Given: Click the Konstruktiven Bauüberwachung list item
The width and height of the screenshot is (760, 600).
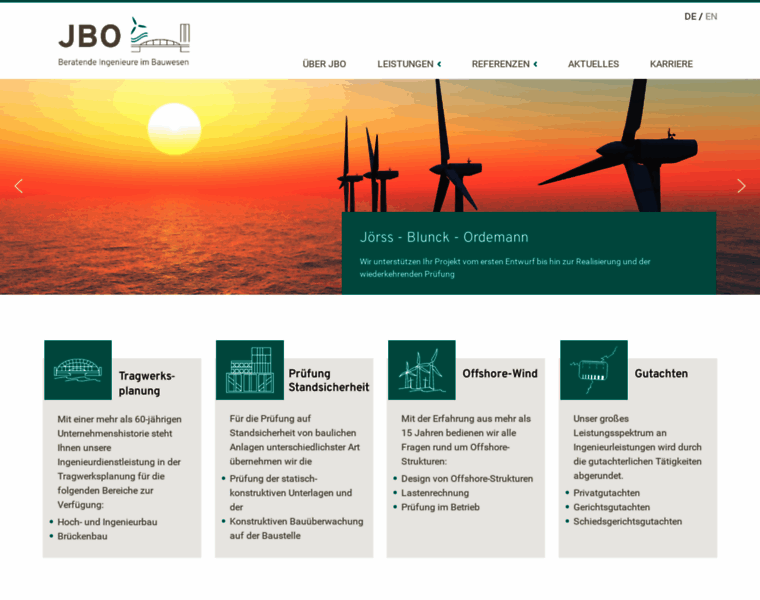Looking at the screenshot, I should (x=296, y=529).
